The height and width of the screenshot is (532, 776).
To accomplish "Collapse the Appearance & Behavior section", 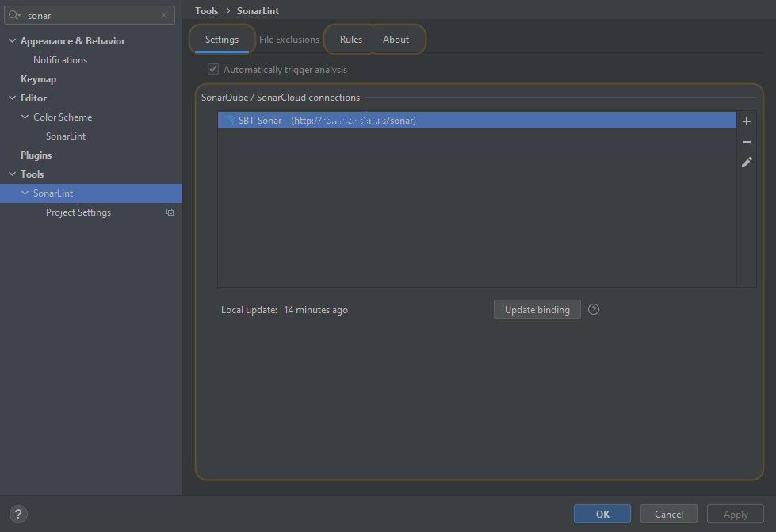I will (x=12, y=41).
